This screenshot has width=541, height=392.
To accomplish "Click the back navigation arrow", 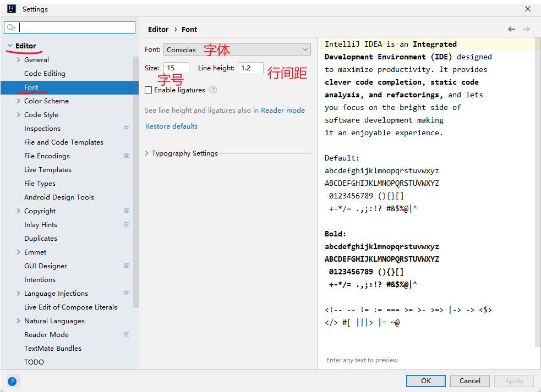I will coord(511,29).
